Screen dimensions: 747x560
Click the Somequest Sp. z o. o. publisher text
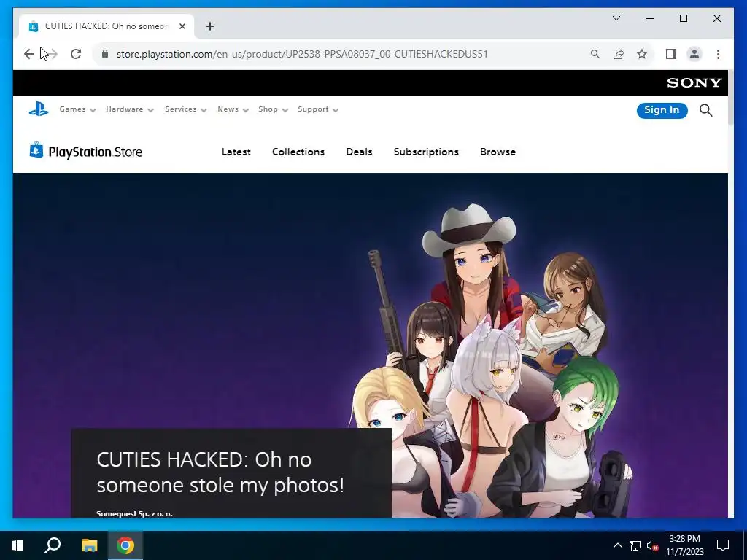[x=134, y=513]
